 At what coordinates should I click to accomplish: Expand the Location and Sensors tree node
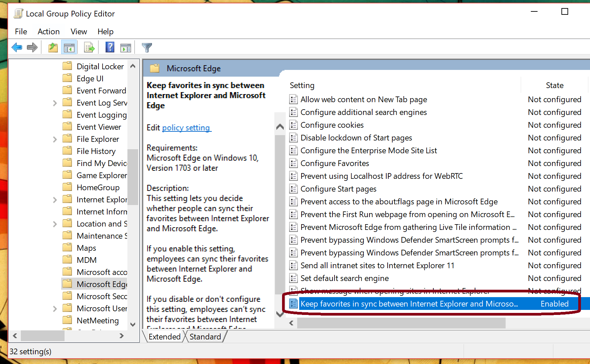55,224
